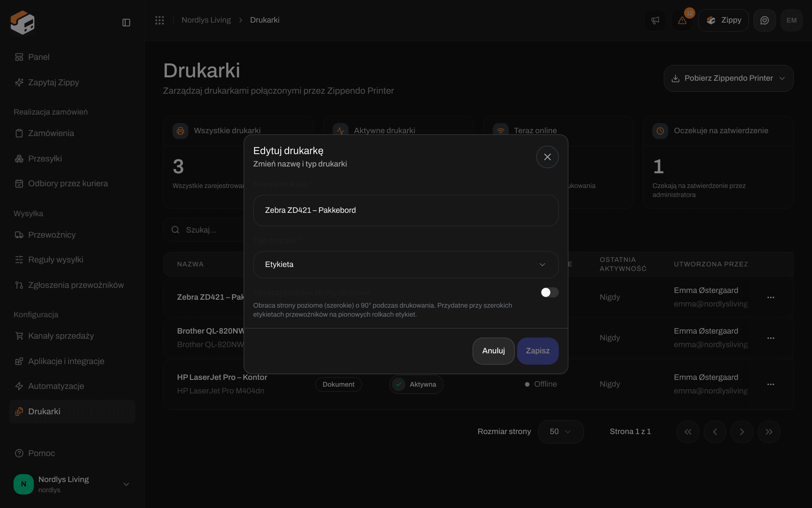Open page size 50 dropdown
812x508 pixels.
(561, 432)
